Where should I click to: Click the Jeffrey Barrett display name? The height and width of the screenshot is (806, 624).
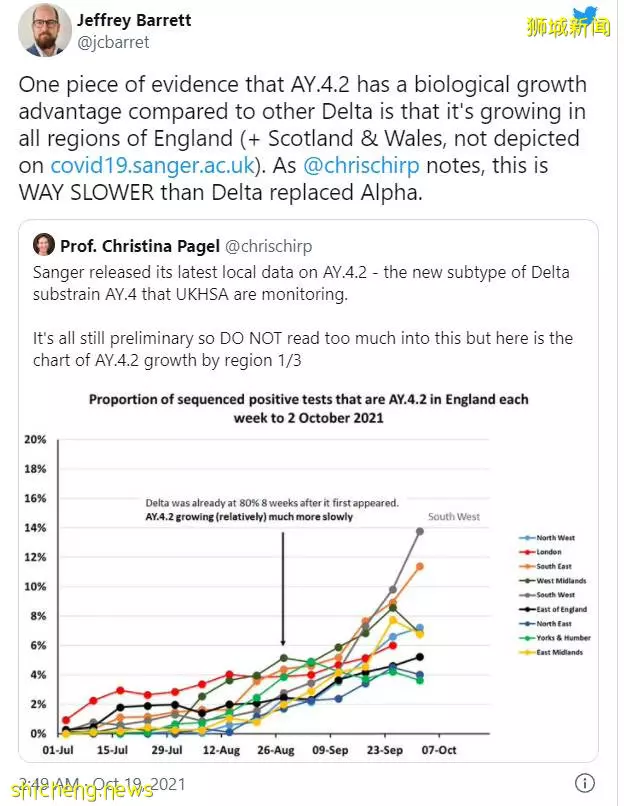point(134,20)
